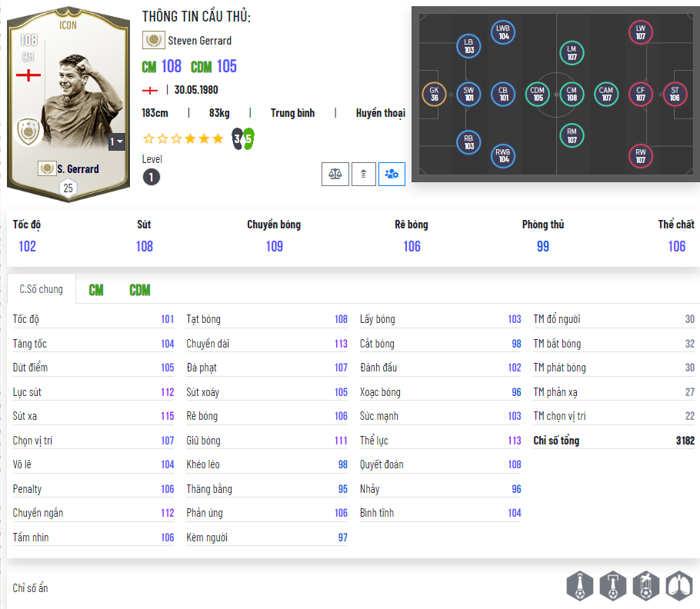Expand the card level dropdown on card
700x609 pixels.
click(x=116, y=142)
